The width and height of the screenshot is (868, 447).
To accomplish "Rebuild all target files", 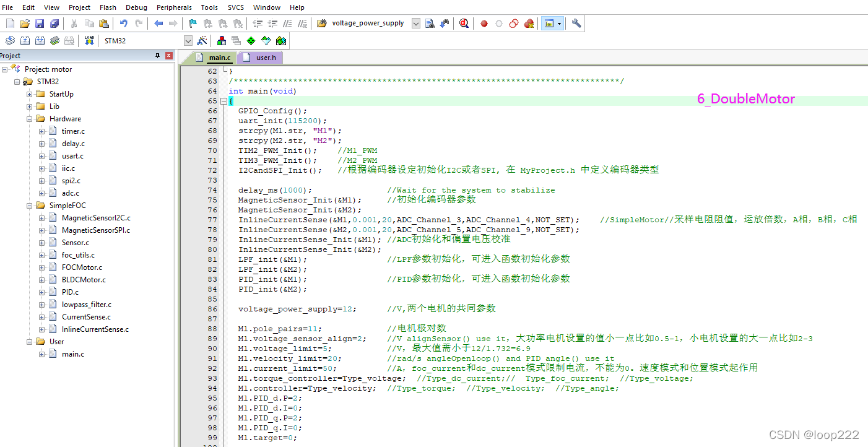I will [x=40, y=41].
